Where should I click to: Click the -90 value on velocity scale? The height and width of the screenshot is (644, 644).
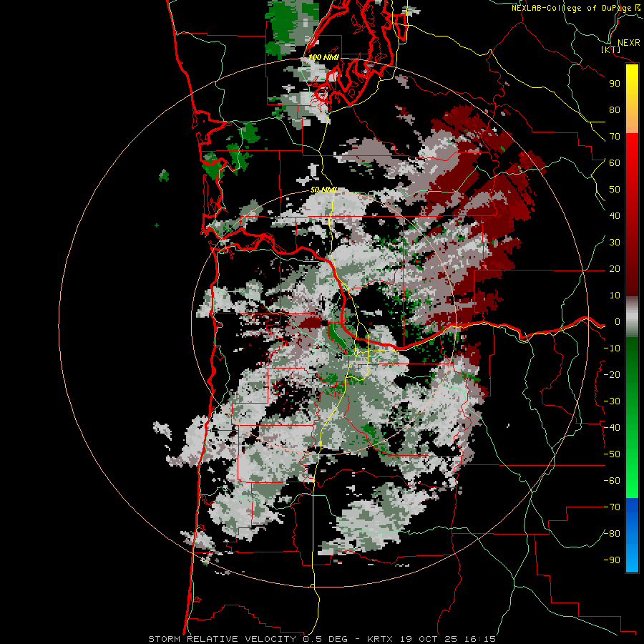(x=612, y=560)
